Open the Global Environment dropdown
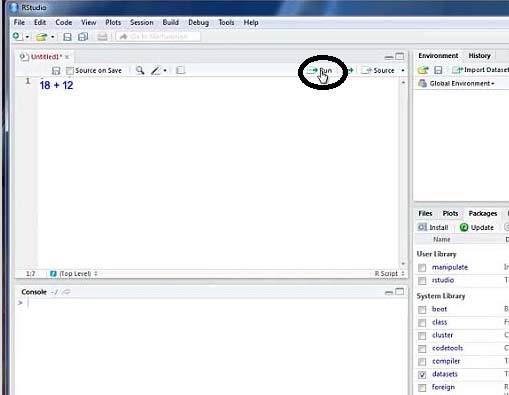Screen dimensions: 509x395 tap(457, 83)
